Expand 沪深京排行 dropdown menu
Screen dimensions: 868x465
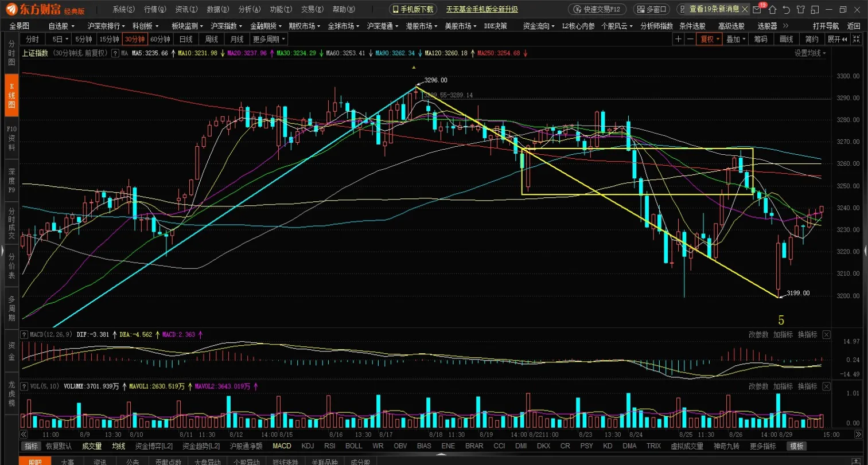[x=106, y=26]
